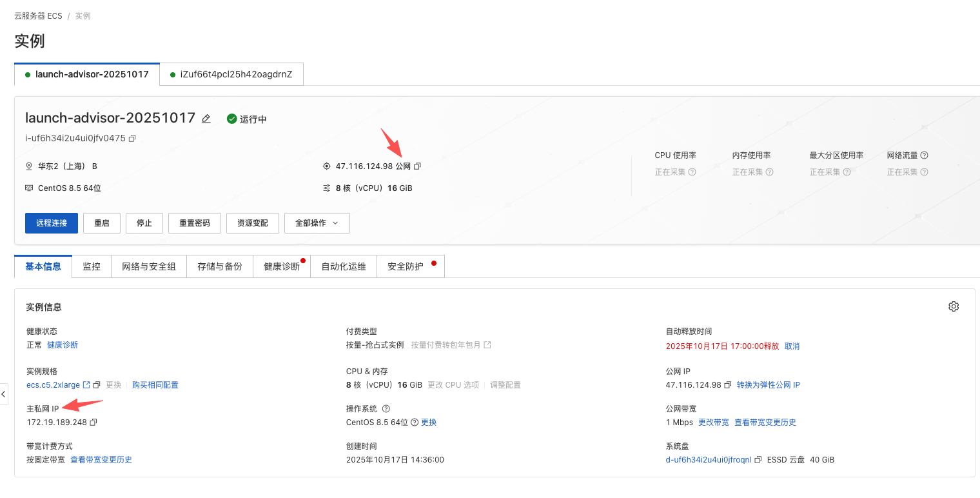Click 取消 next to auto release time
Viewport: 980px width, 498px height.
pos(792,346)
